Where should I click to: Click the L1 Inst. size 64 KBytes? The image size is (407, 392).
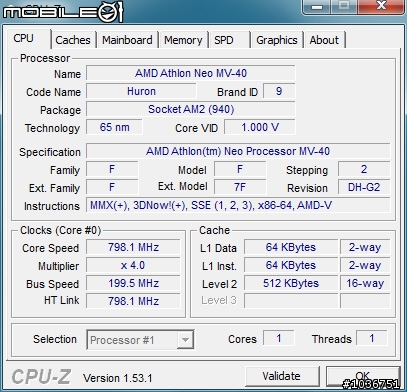pyautogui.click(x=291, y=265)
